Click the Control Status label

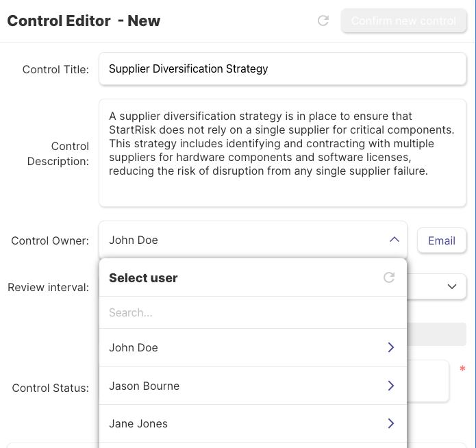51,388
